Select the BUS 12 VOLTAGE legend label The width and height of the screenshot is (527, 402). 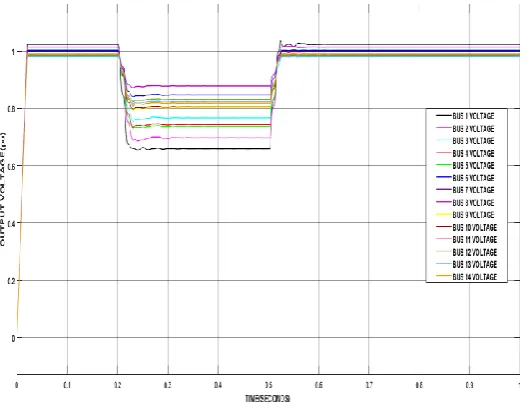point(475,252)
